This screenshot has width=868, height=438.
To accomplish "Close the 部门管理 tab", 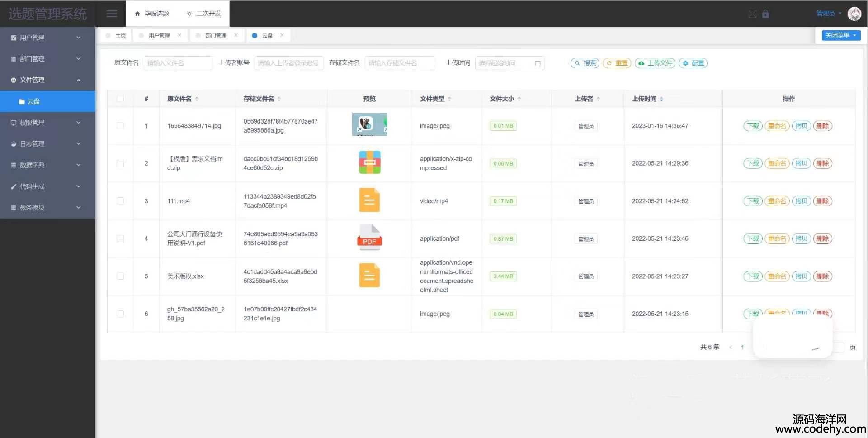I will point(236,35).
